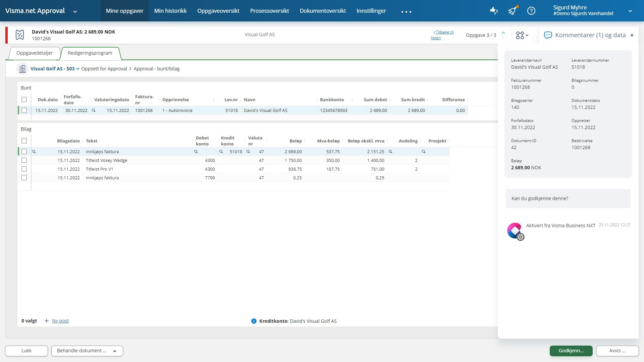The image size is (644, 362).
Task: Check the select-all checkbox in Bunt table
Action: point(24,100)
